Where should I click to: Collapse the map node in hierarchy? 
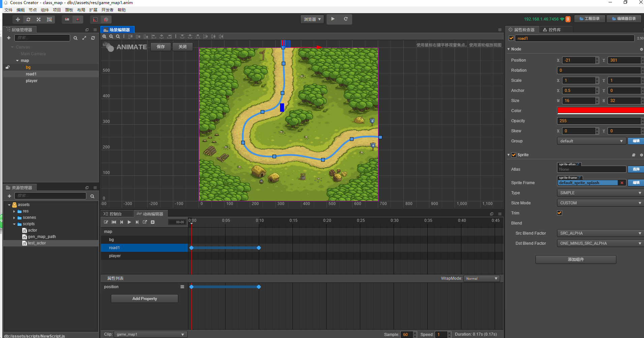(17, 61)
